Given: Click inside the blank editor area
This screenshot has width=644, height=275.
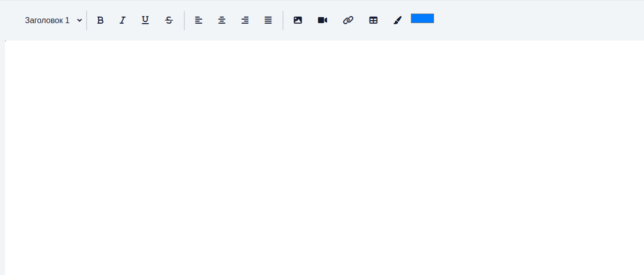Looking at the screenshot, I should [324, 157].
